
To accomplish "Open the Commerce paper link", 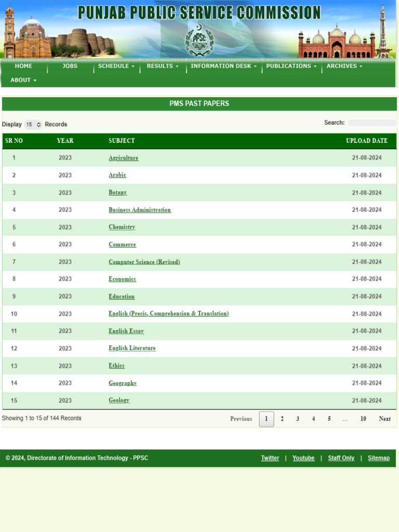I will 122,244.
